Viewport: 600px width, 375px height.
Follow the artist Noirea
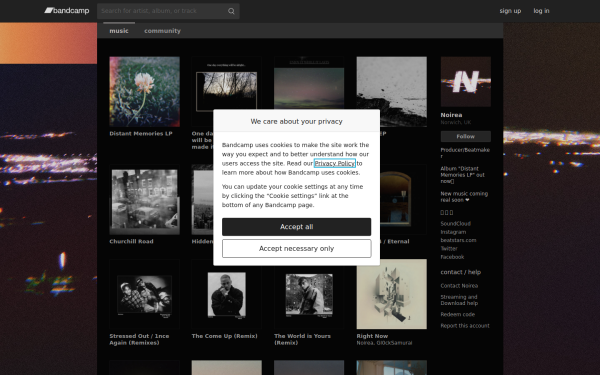(x=465, y=137)
